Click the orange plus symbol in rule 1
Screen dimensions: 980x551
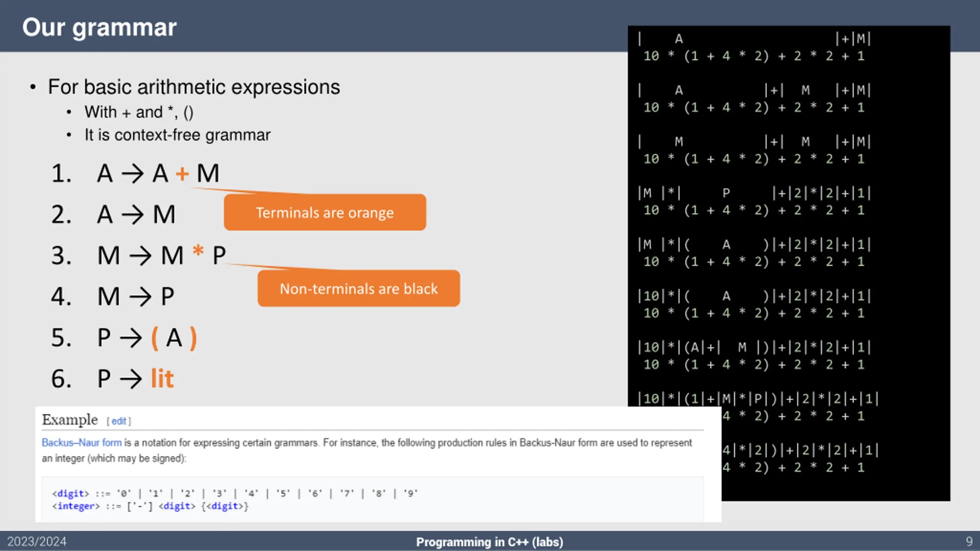pyautogui.click(x=182, y=174)
